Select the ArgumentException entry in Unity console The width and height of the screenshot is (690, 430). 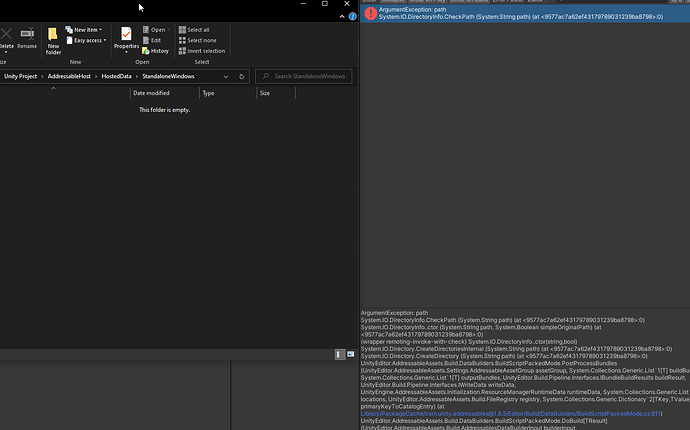click(525, 13)
